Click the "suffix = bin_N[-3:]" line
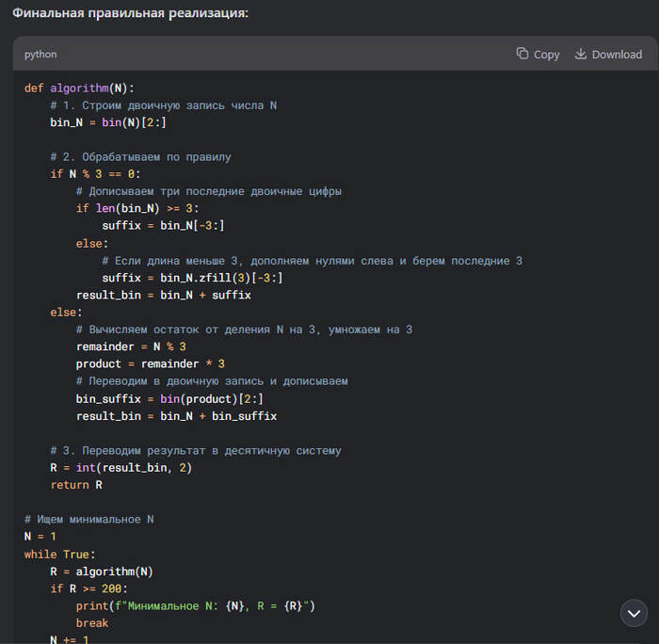The width and height of the screenshot is (659, 644). 163,226
